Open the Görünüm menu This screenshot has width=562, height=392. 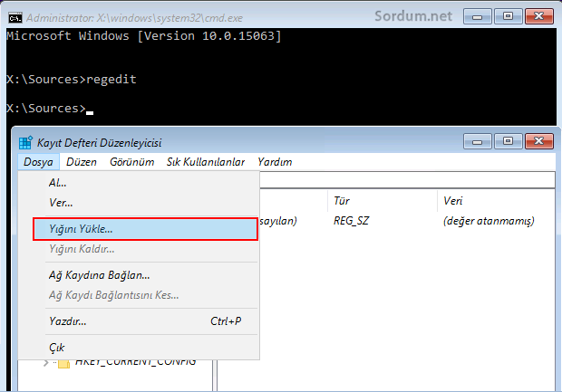click(x=132, y=162)
